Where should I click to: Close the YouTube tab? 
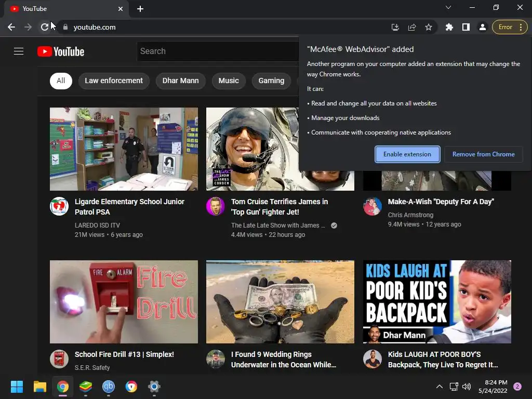click(x=121, y=9)
